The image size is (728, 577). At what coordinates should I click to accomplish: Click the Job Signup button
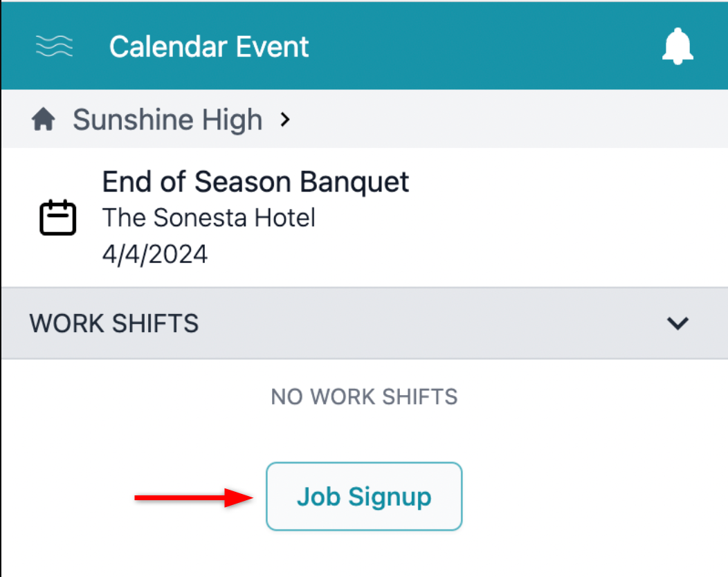click(x=363, y=496)
